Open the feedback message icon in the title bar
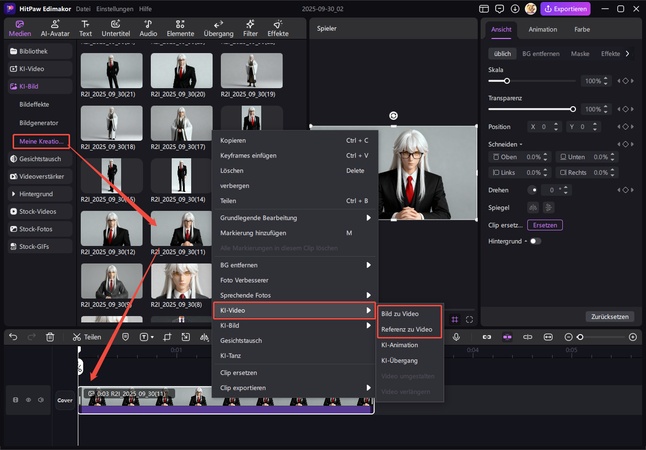Screen dimensions: 646x450 click(x=500, y=9)
